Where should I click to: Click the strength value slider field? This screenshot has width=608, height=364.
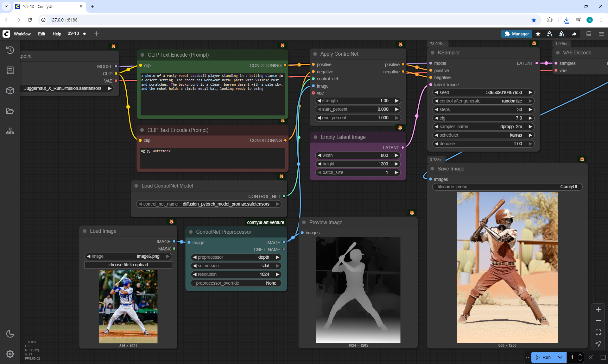(358, 101)
